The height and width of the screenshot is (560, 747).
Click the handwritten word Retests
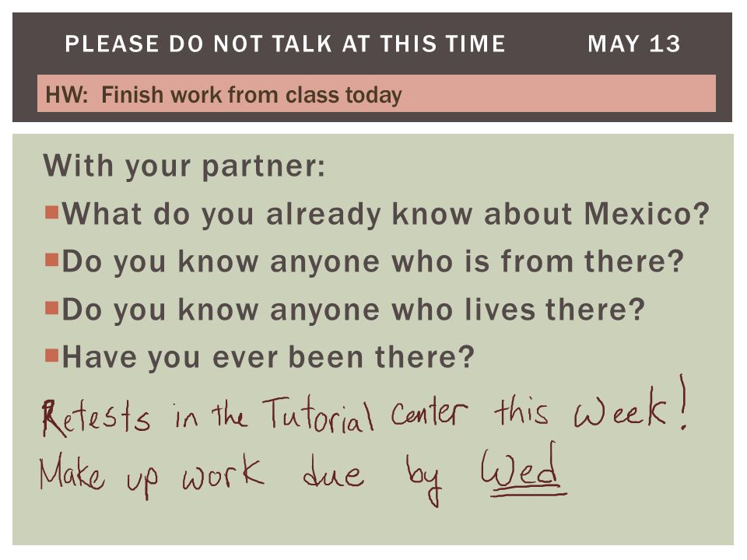click(x=96, y=418)
